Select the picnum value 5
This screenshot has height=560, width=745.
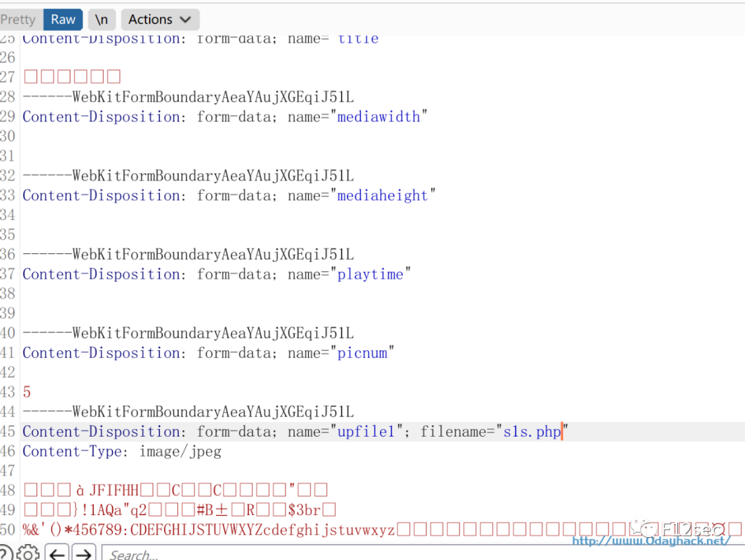tap(27, 392)
